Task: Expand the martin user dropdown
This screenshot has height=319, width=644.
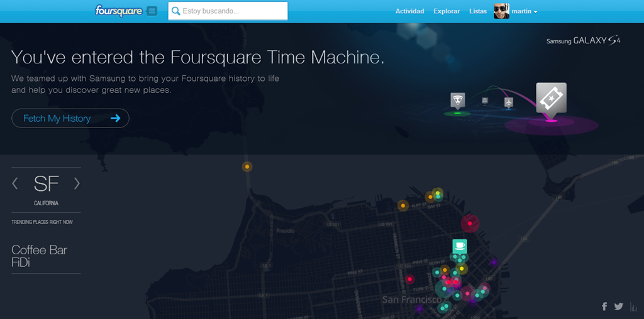Action: point(525,11)
